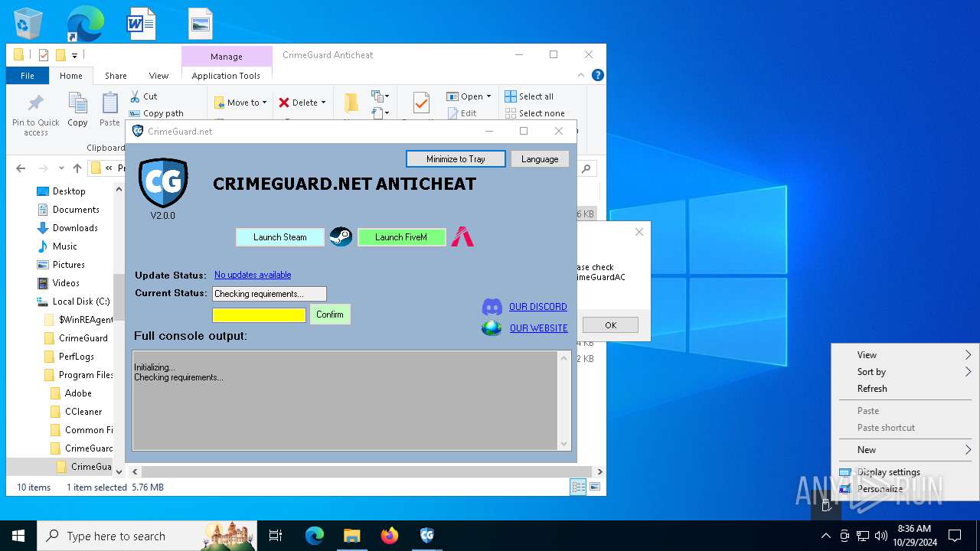Open Recycle Bin on desktop
The image size is (980, 551).
coord(28,23)
